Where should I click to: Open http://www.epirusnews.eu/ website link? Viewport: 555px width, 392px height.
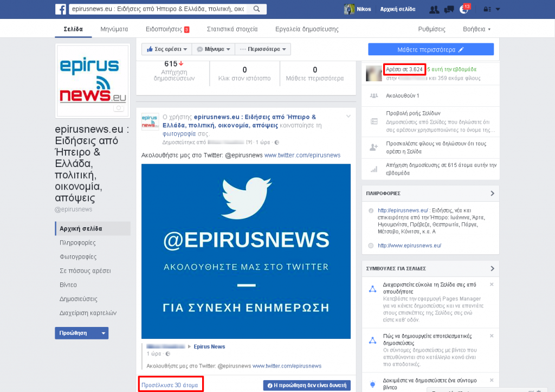410,246
